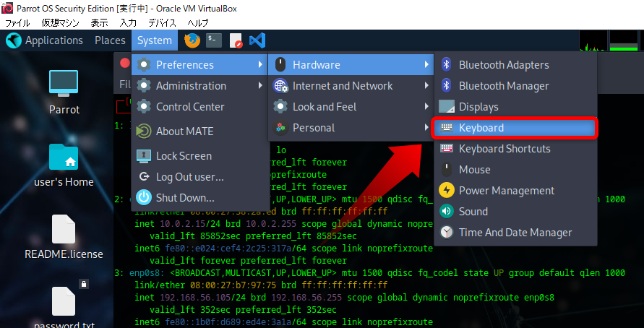This screenshot has height=328, width=644.
Task: Open Keyboard preferences
Action: [515, 127]
